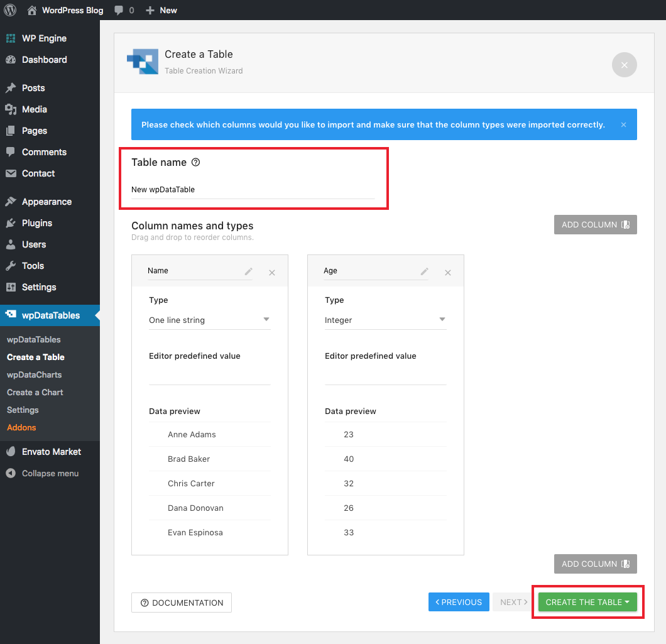Select the age value '40'
Screen dimensions: 666x644
348,459
